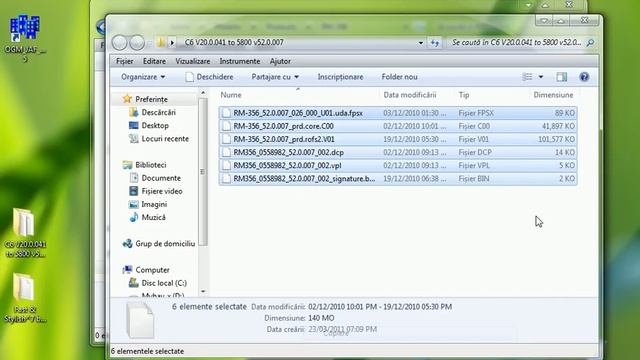The width and height of the screenshot is (640, 360).
Task: Open the Fișier menu
Action: click(124, 61)
